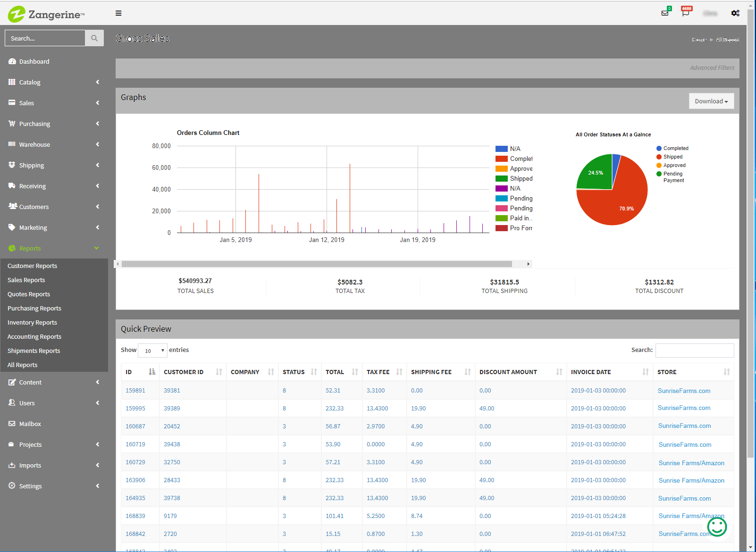
Task: Click the Zangerine logo
Action: coord(46,14)
